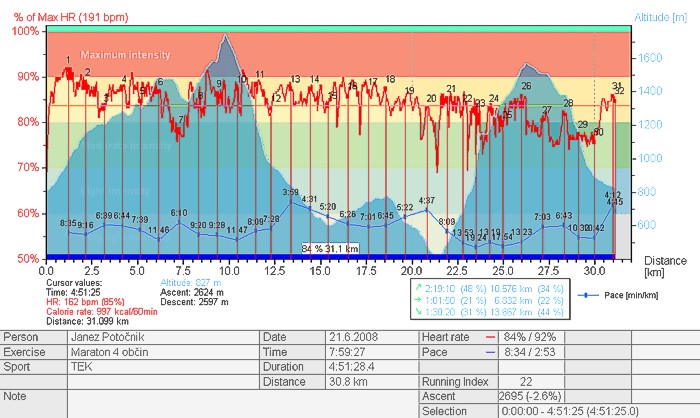
Task: Click the Sport field 'TEK'
Action: pyautogui.click(x=163, y=367)
